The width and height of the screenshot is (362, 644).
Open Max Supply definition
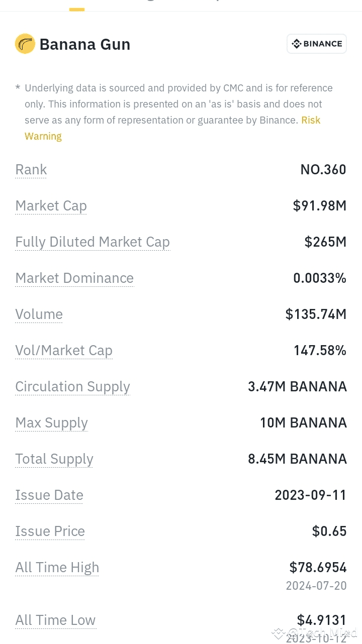(51, 423)
